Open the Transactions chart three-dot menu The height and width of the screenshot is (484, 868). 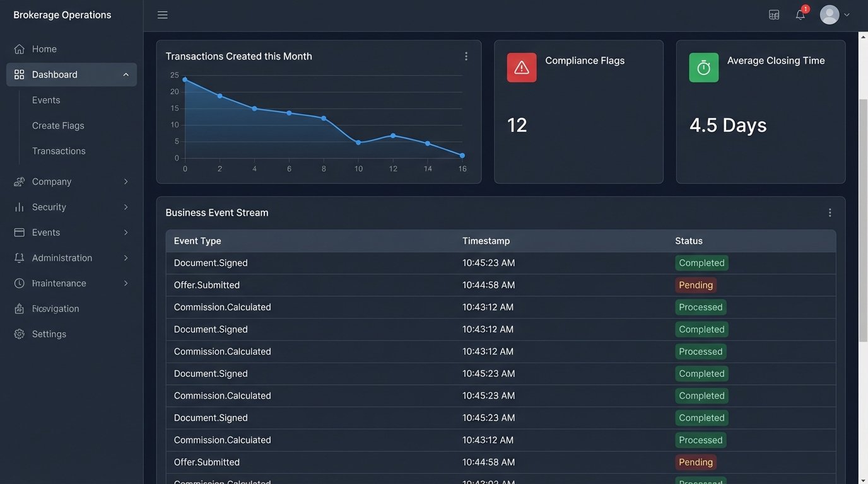coord(466,56)
